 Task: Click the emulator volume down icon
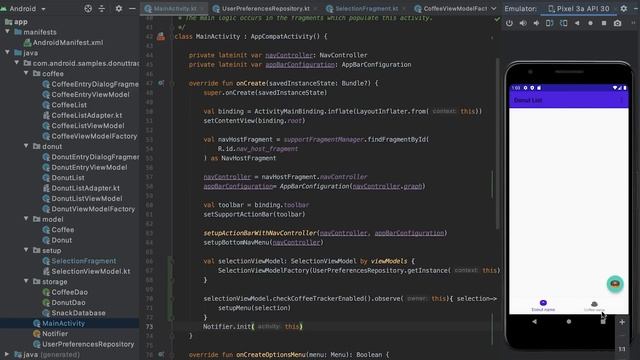coord(536,23)
